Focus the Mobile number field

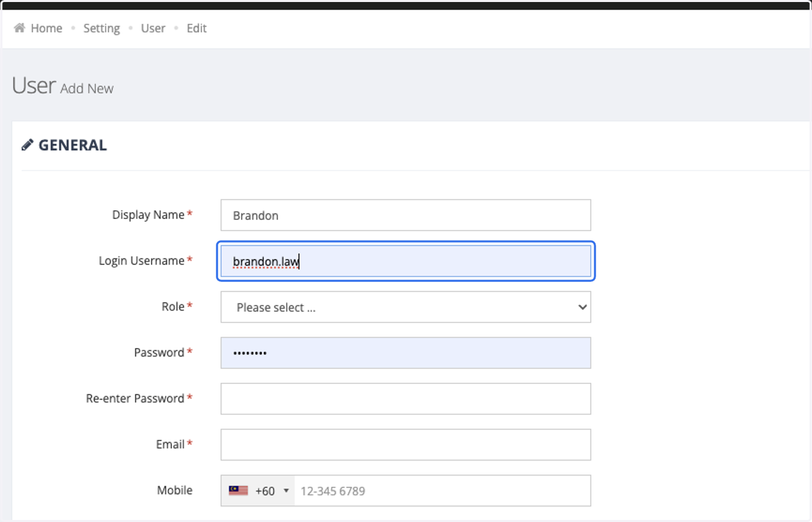[x=443, y=491]
